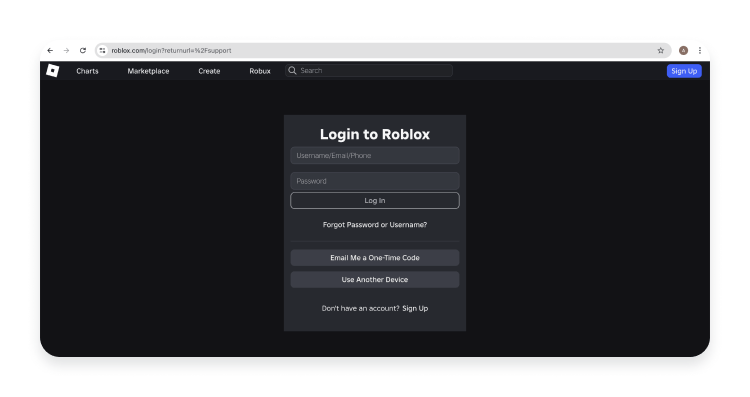
Task: Click Use Another Device button
Action: 375,279
